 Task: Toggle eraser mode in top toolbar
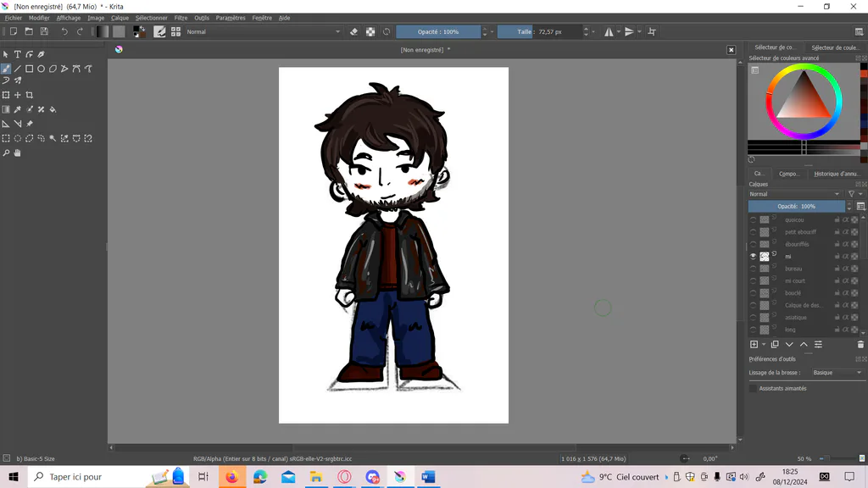click(x=353, y=31)
